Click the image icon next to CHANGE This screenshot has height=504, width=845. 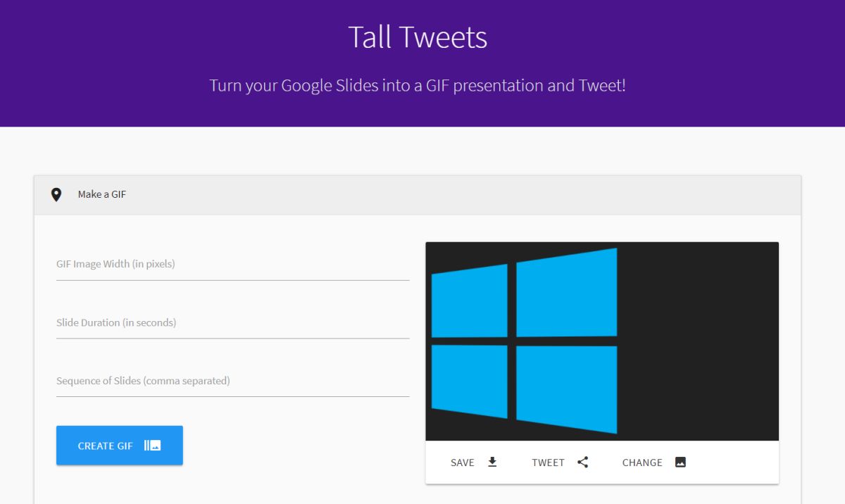pos(680,462)
